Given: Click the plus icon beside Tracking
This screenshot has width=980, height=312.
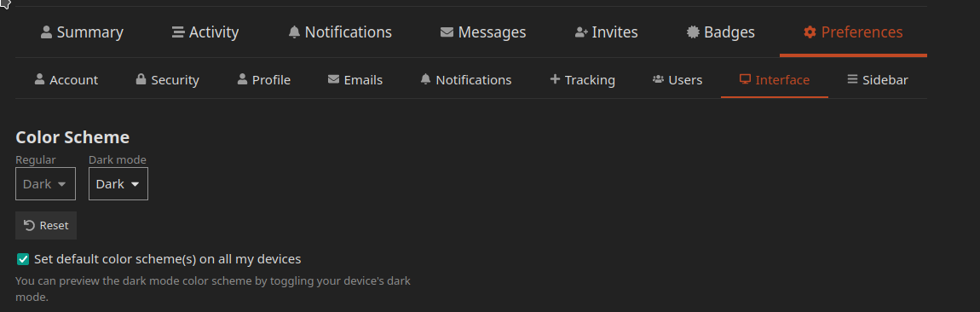Looking at the screenshot, I should tap(555, 79).
